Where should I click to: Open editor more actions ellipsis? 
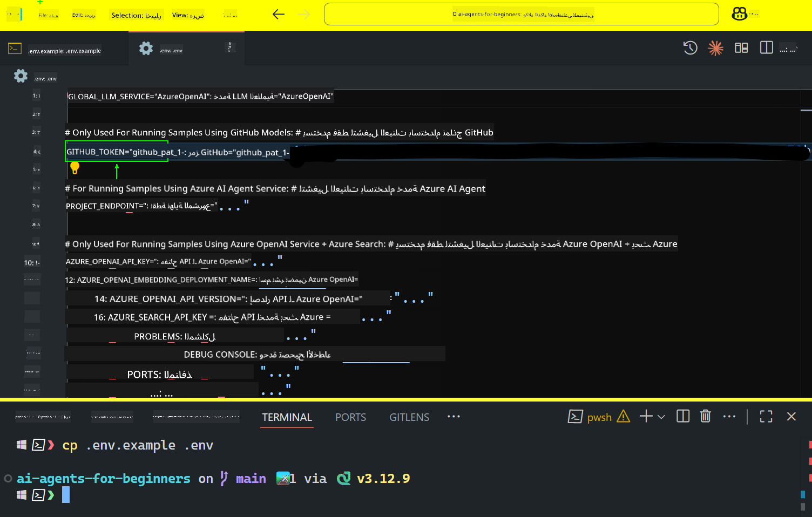[788, 49]
